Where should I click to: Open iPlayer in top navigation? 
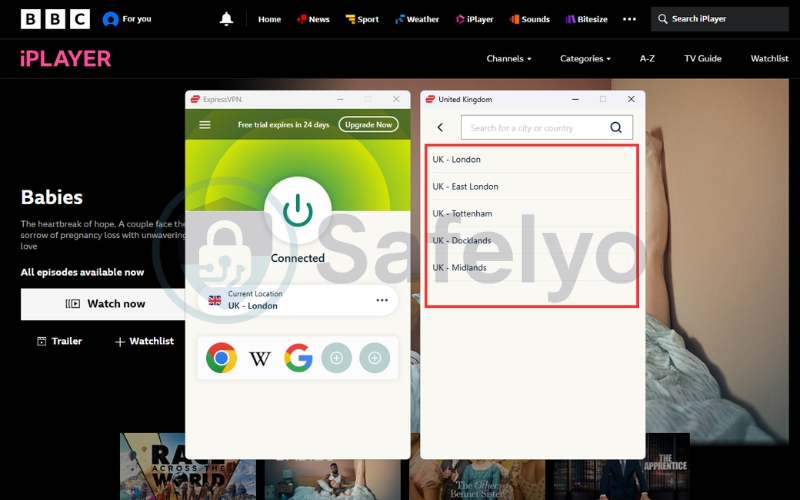(x=474, y=19)
